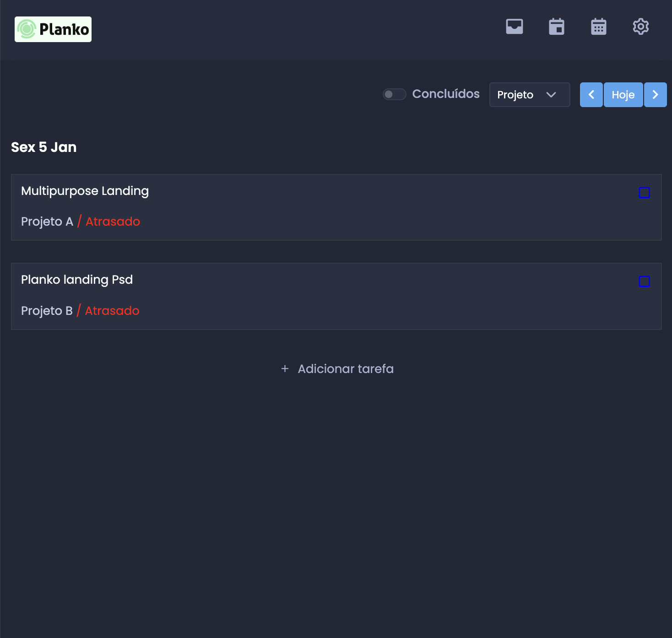
Task: Check off the Planko landing Psd task
Action: 644,281
